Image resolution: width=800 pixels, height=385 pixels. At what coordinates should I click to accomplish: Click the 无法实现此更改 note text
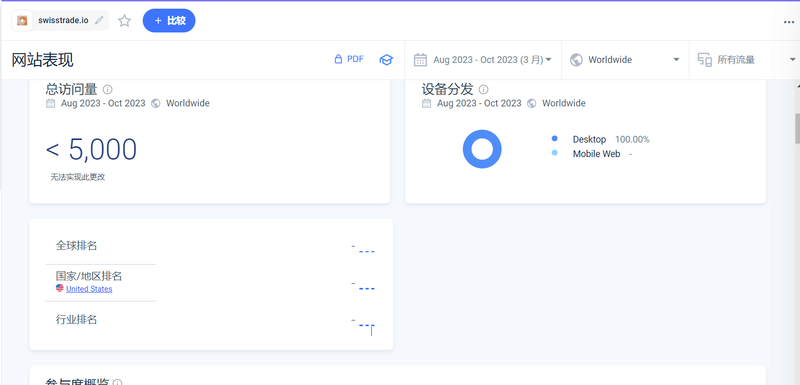78,177
